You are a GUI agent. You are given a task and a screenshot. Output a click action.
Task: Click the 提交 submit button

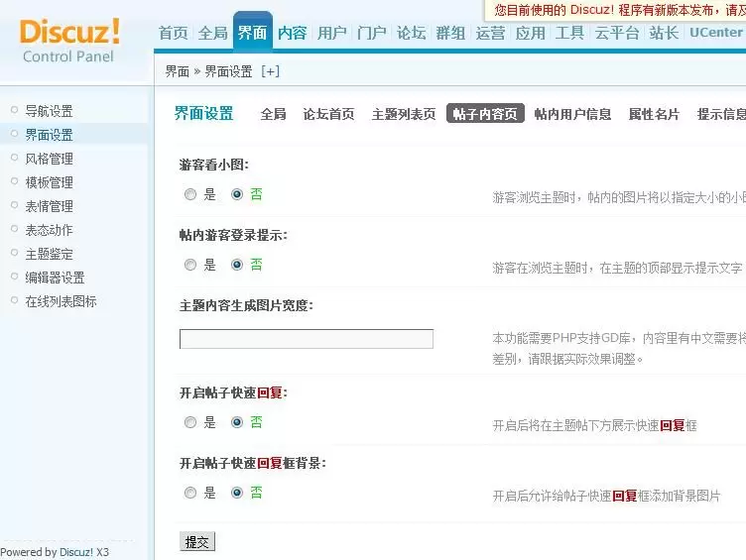pyautogui.click(x=197, y=541)
